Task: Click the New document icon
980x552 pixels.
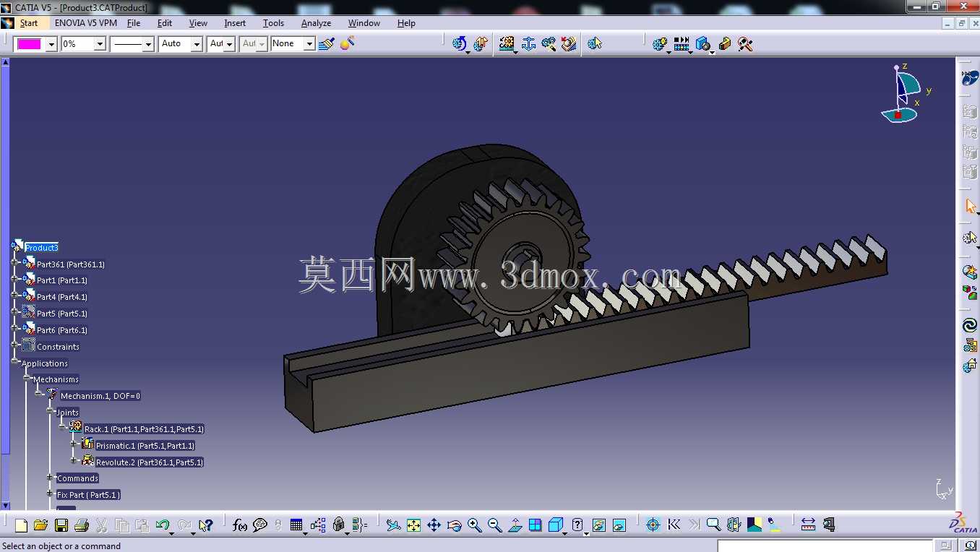Action: coord(21,525)
